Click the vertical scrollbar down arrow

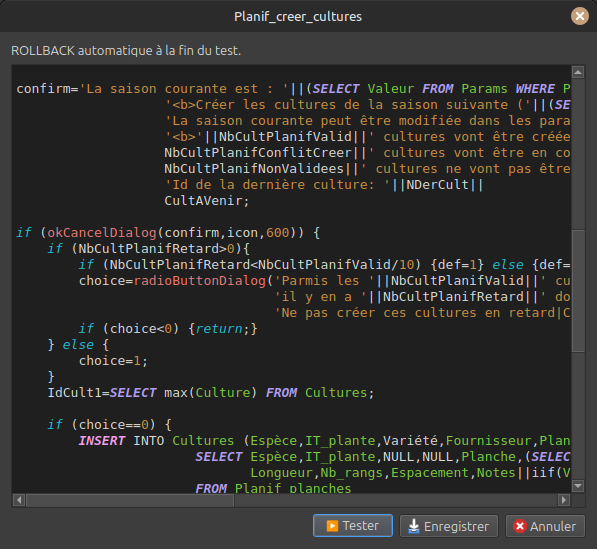[x=578, y=485]
